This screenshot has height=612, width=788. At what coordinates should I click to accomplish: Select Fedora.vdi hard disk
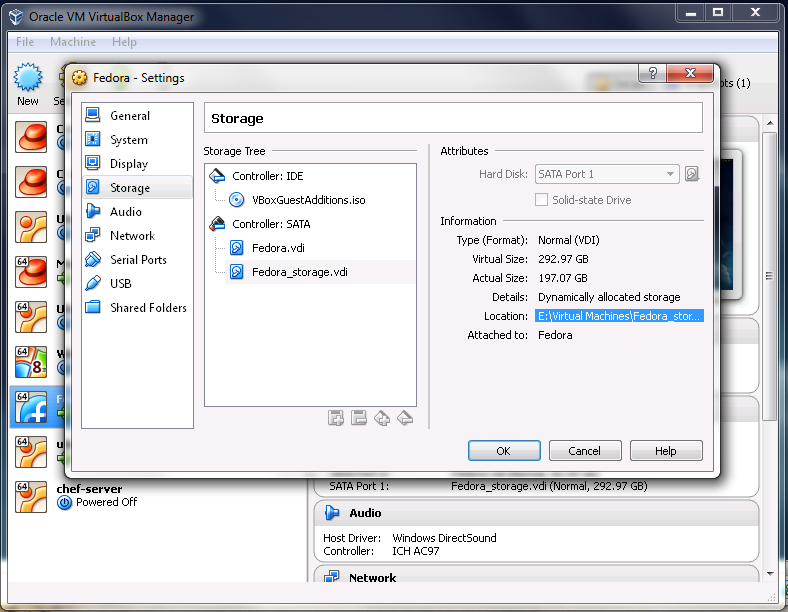[277, 248]
